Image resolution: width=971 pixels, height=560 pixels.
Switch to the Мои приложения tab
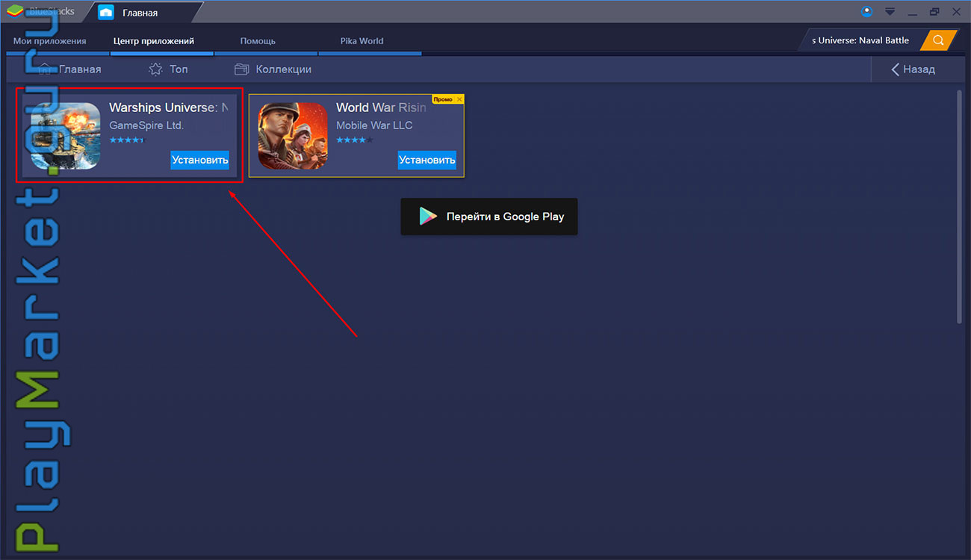[50, 41]
